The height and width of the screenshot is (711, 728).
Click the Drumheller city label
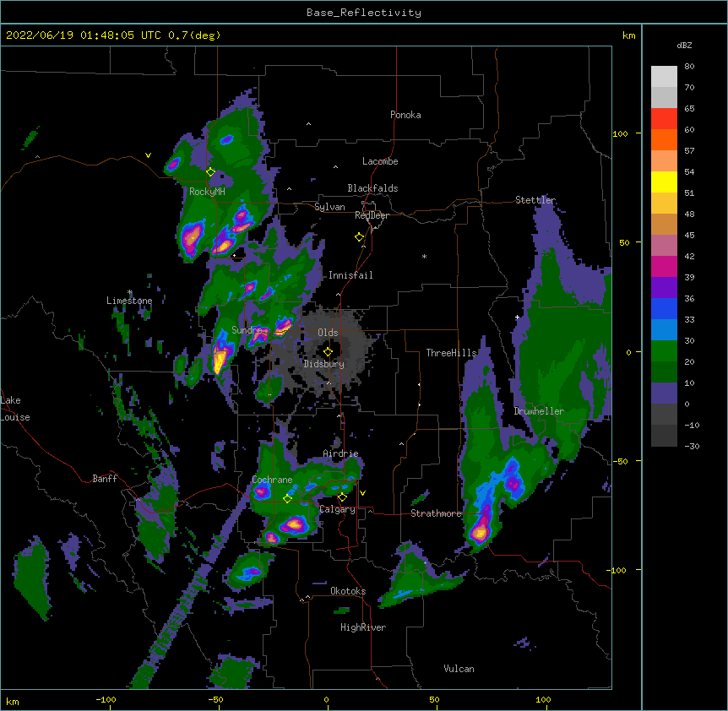click(x=539, y=411)
